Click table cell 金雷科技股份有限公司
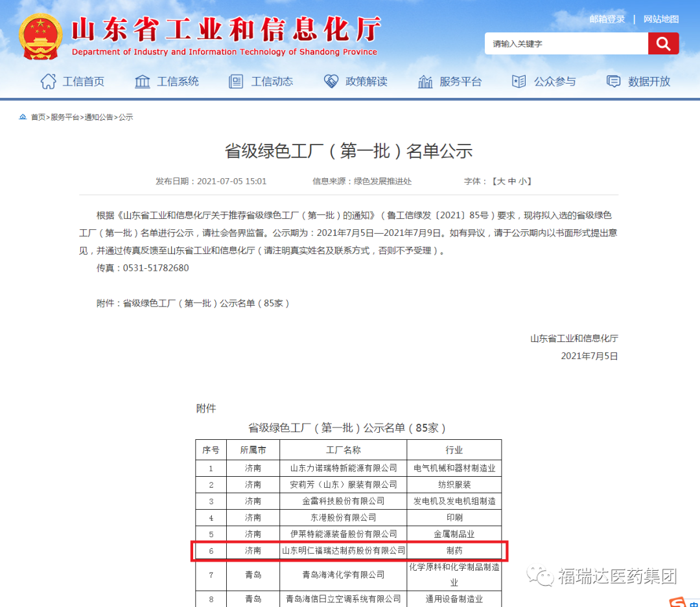 pyautogui.click(x=344, y=501)
